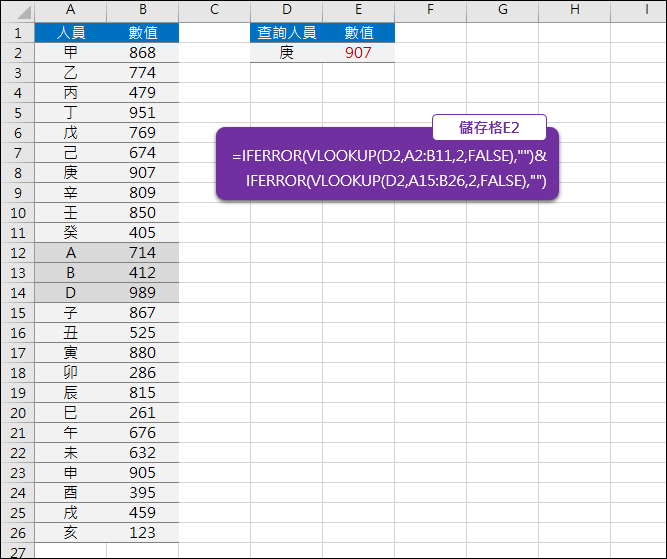Click cell with value 412
The height and width of the screenshot is (559, 667).
click(x=143, y=273)
